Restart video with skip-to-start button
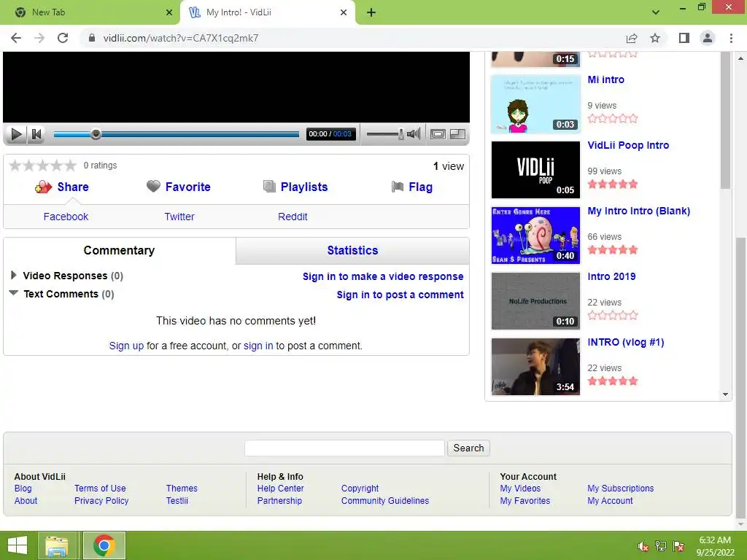This screenshot has height=560, width=747. [x=36, y=134]
